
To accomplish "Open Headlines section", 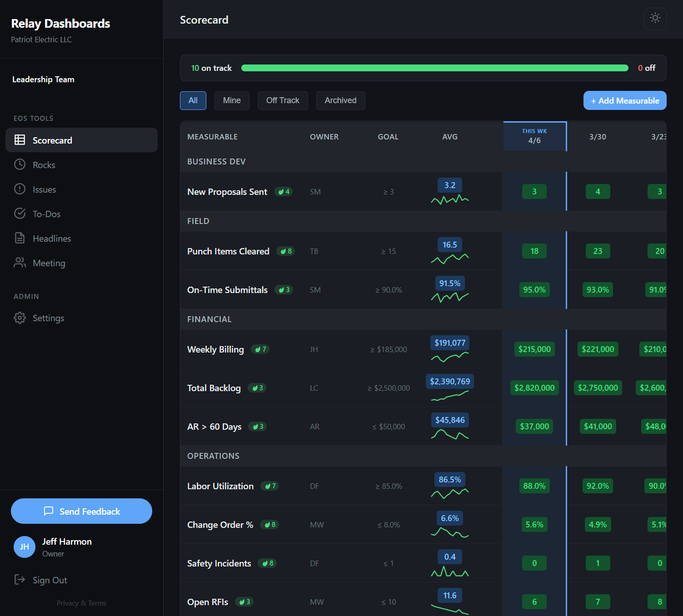I will click(81, 238).
